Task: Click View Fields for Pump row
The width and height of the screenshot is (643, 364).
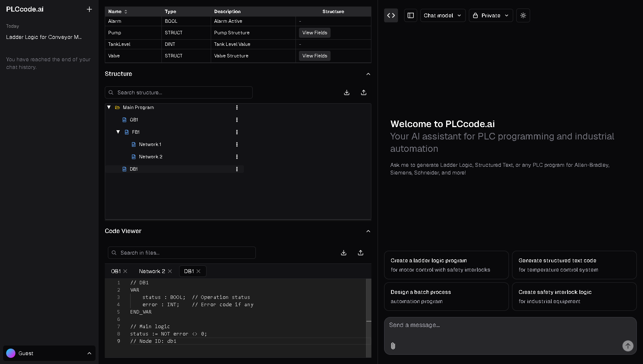Action: [x=314, y=33]
